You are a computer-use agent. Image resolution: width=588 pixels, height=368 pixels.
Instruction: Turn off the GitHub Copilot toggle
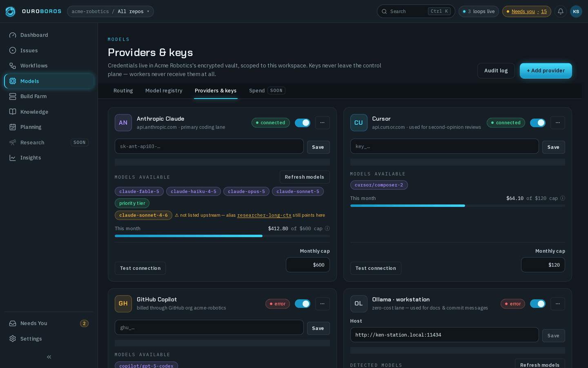pos(303,304)
